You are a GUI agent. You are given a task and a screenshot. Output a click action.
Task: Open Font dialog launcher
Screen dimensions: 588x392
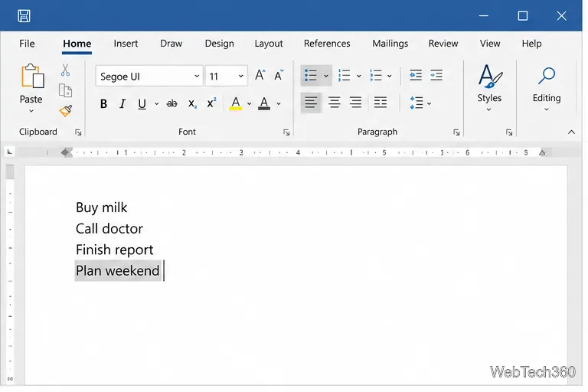[x=286, y=132]
